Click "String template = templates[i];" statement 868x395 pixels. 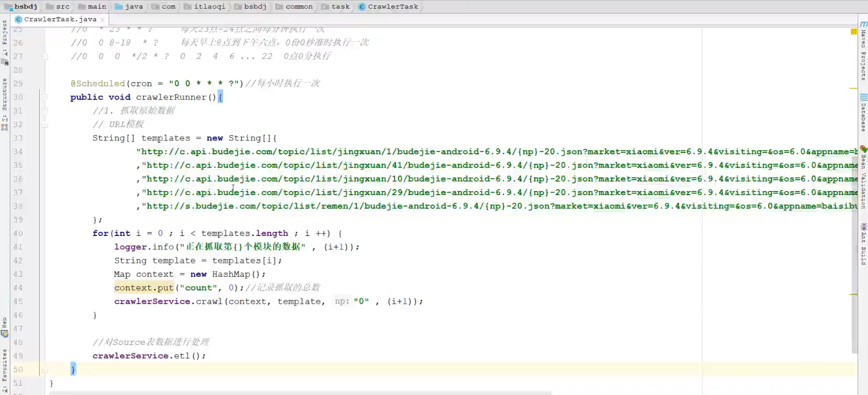click(198, 261)
